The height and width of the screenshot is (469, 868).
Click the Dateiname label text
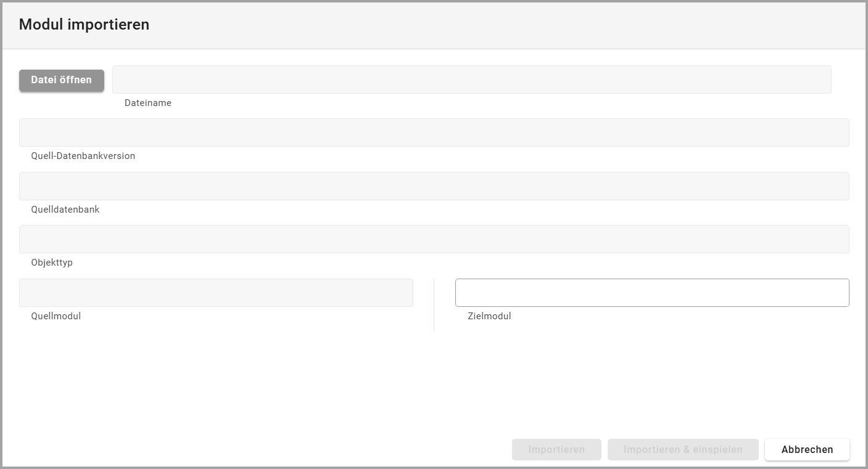point(148,103)
